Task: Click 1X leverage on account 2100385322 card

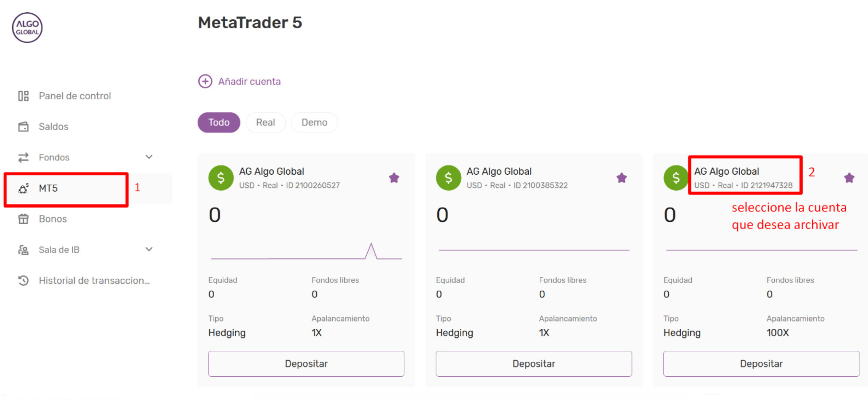Action: pos(544,333)
